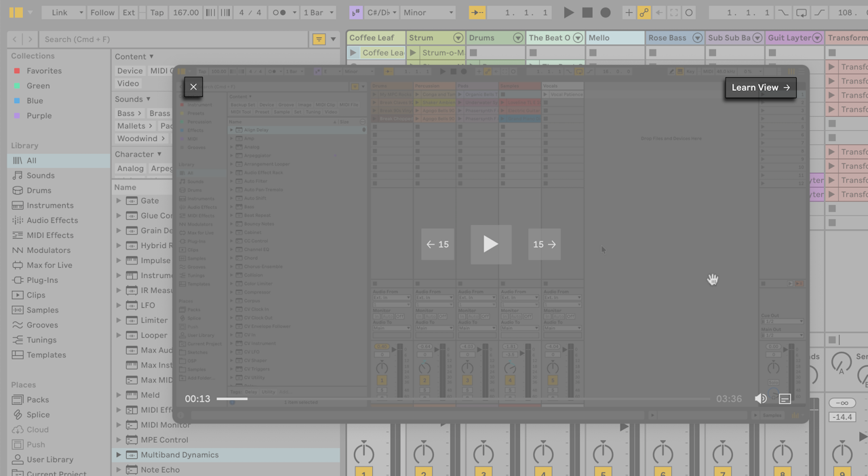The image size is (868, 476).
Task: Select the Woodwind filter tag
Action: click(141, 138)
